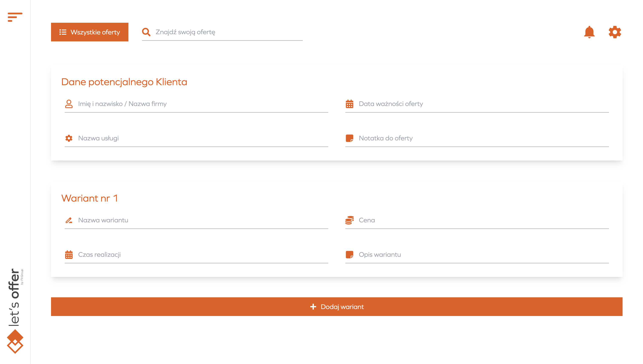Click the notifications bell icon
The height and width of the screenshot is (364, 643).
pyautogui.click(x=589, y=32)
